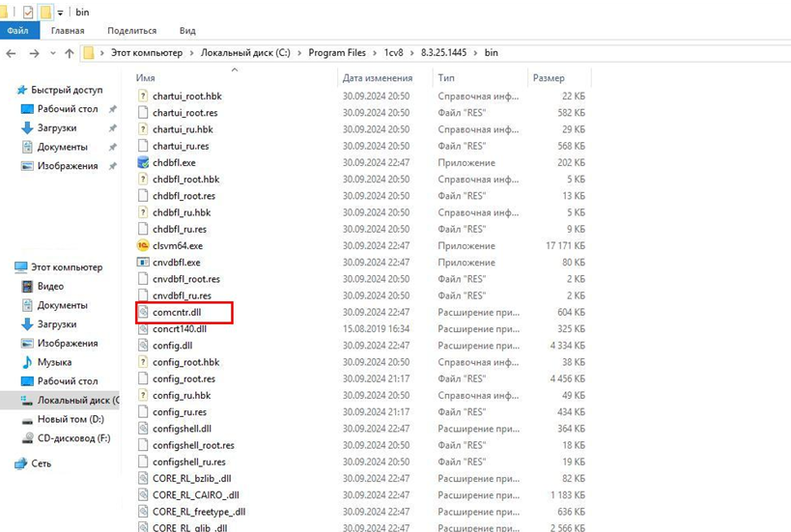
Task: Open the Поделиться ribbon tab
Action: coord(131,31)
